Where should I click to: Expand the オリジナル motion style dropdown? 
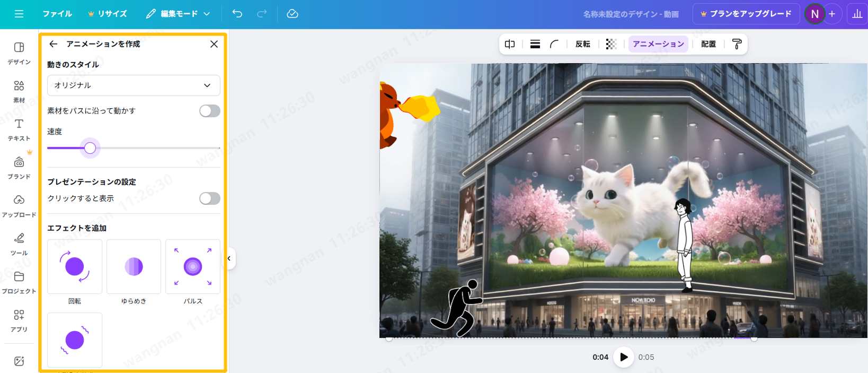(134, 85)
